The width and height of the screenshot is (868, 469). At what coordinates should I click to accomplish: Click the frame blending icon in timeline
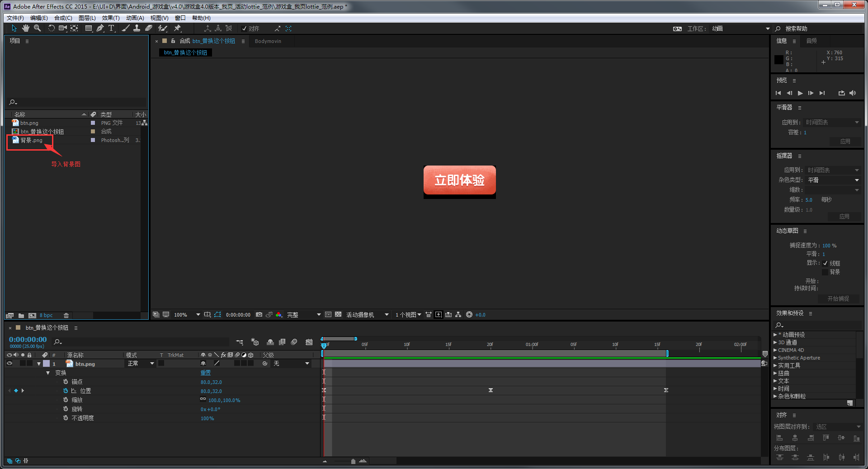tap(282, 342)
